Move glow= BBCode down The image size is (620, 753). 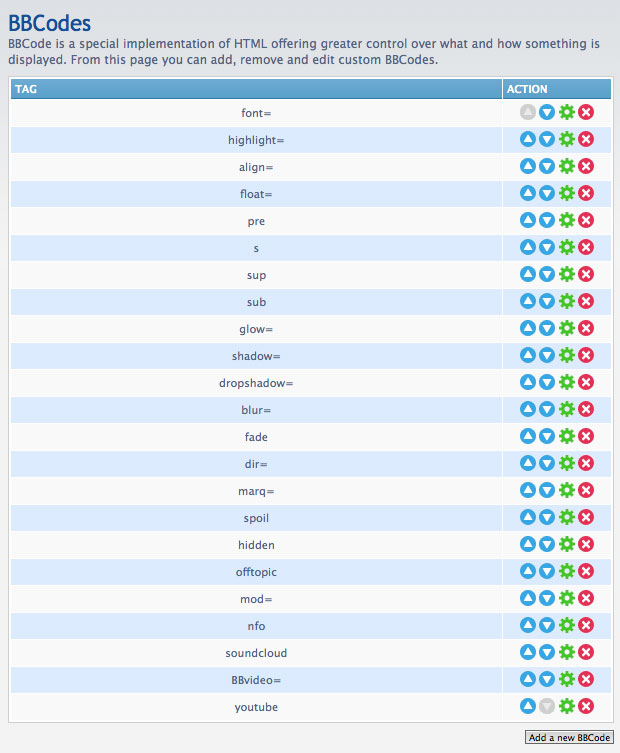(547, 328)
